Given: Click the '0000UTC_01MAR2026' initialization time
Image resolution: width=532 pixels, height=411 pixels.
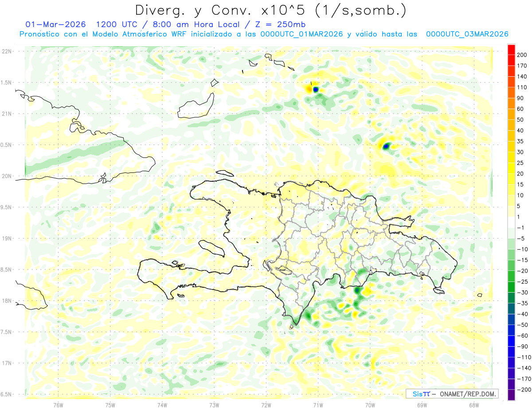Looking at the screenshot, I should tap(301, 34).
